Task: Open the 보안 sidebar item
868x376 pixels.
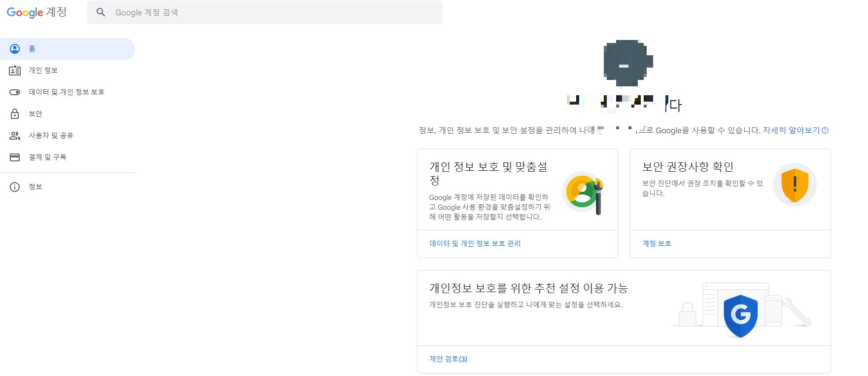Action: pos(68,114)
